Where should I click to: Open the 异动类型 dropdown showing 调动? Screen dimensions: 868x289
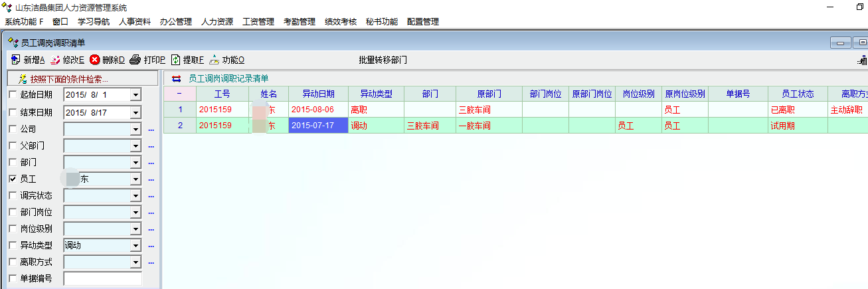[x=135, y=245]
